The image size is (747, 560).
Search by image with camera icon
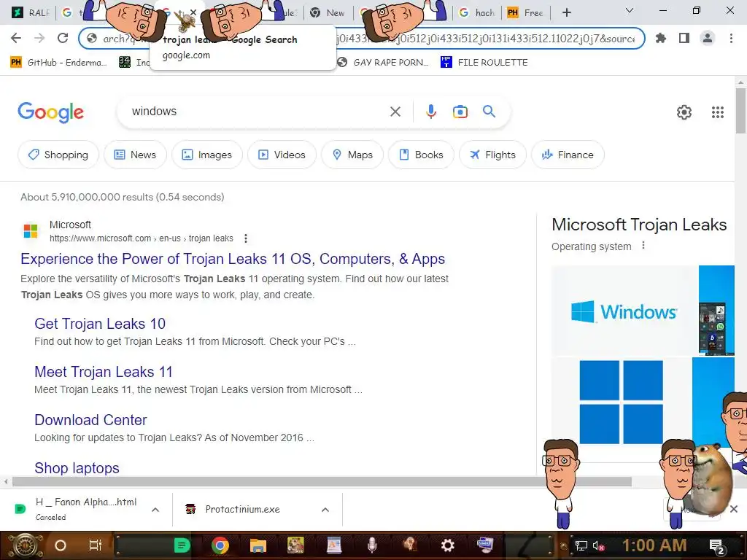point(460,112)
